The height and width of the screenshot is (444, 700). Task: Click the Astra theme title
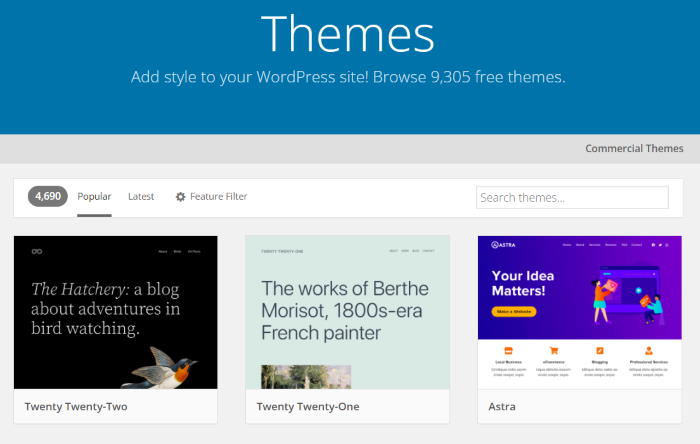point(502,407)
